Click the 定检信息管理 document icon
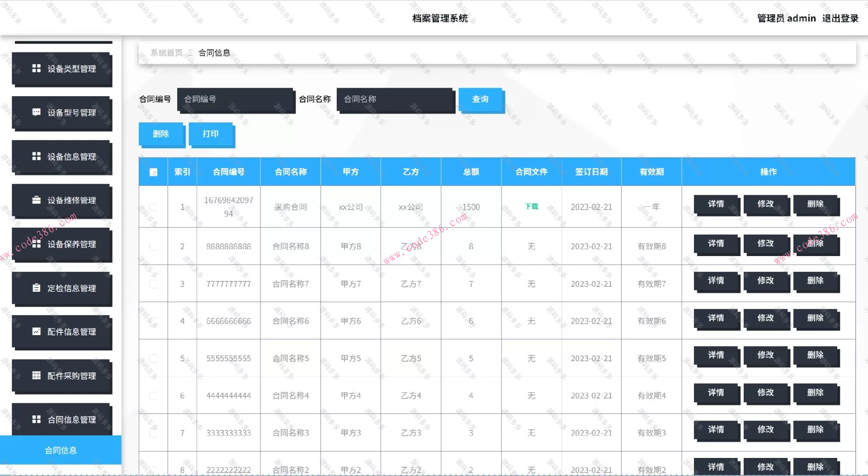Viewport: 868px width, 476px height. [37, 288]
